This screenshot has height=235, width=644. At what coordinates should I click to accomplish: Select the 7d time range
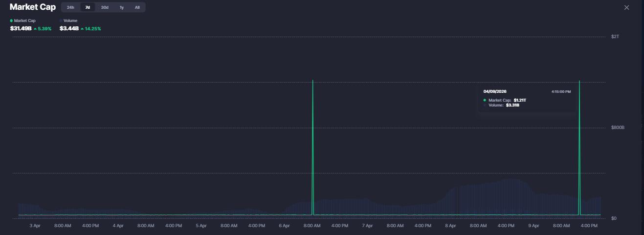coord(88,7)
